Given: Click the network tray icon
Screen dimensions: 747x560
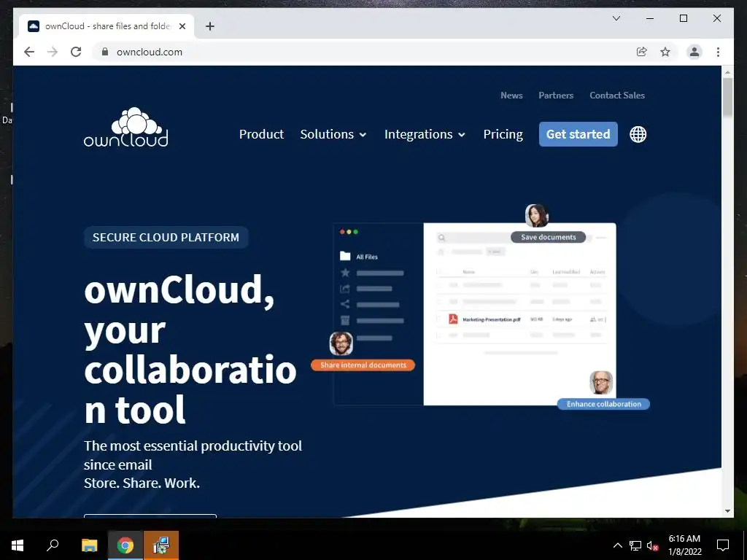Looking at the screenshot, I should point(635,545).
